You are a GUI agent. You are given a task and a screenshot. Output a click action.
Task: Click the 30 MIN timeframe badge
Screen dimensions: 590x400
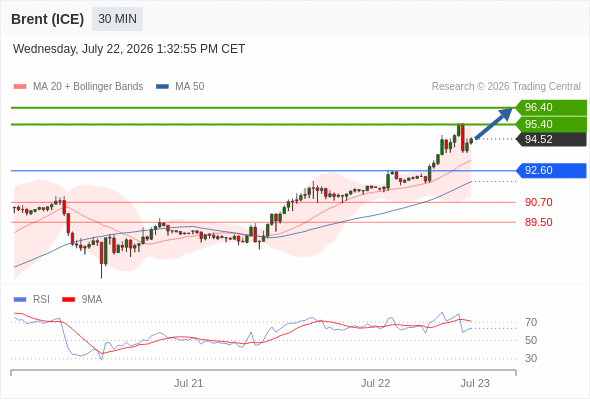click(x=117, y=19)
